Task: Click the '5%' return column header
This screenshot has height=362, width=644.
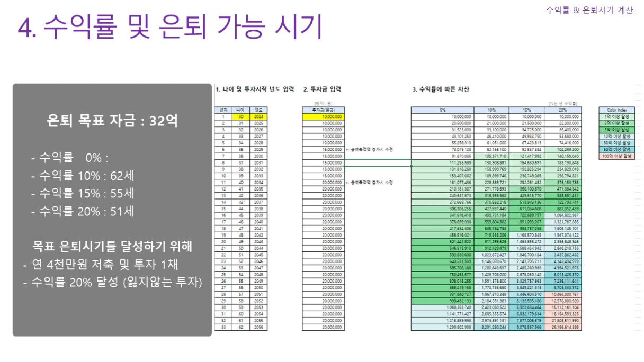Action: [x=442, y=110]
